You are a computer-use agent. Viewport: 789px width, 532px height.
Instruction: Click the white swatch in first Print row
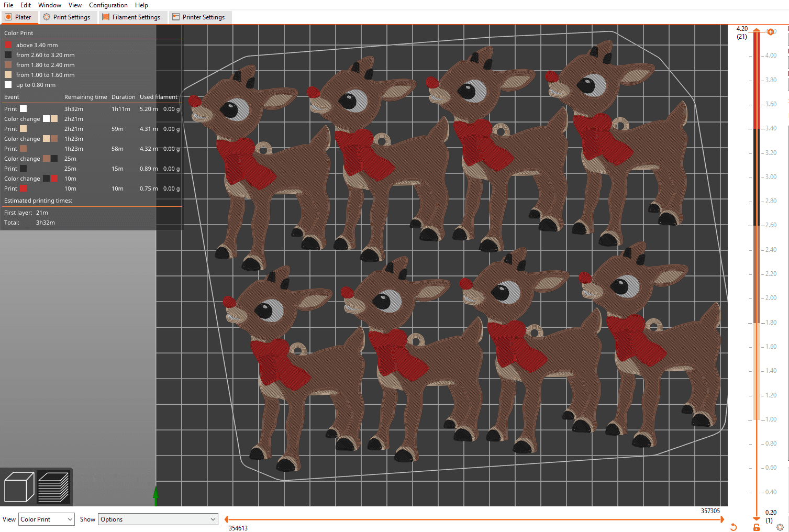tap(23, 109)
